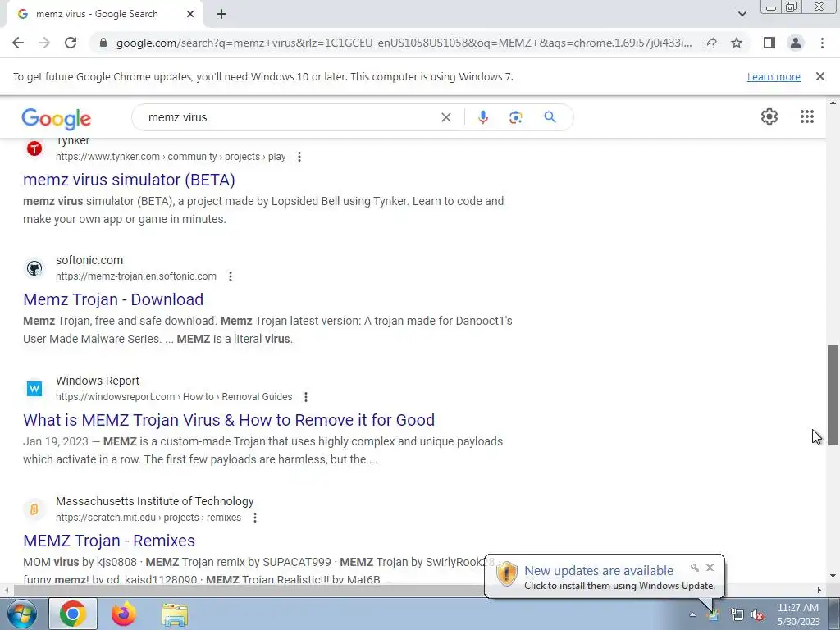Close the Windows Update balloon
The height and width of the screenshot is (630, 840).
[710, 568]
